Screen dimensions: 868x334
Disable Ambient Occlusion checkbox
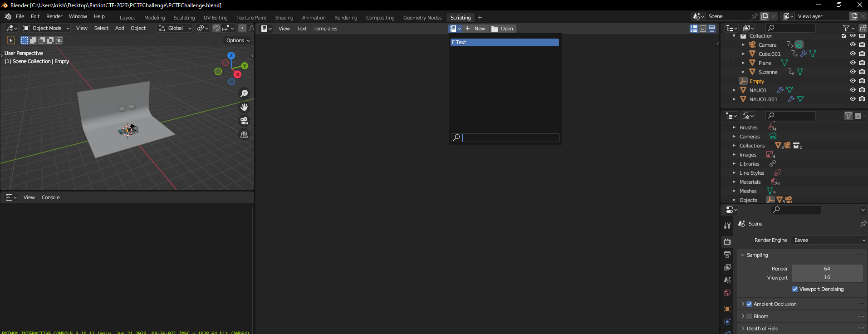coord(749,304)
